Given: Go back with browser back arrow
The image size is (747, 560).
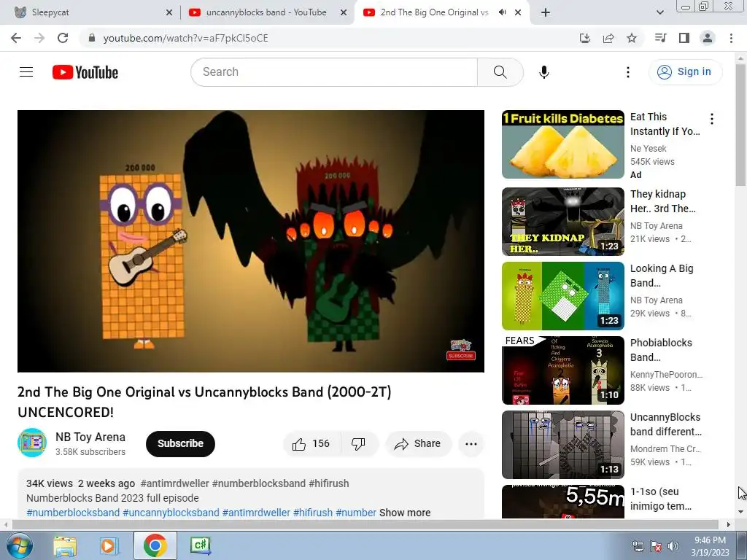Looking at the screenshot, I should pos(16,38).
